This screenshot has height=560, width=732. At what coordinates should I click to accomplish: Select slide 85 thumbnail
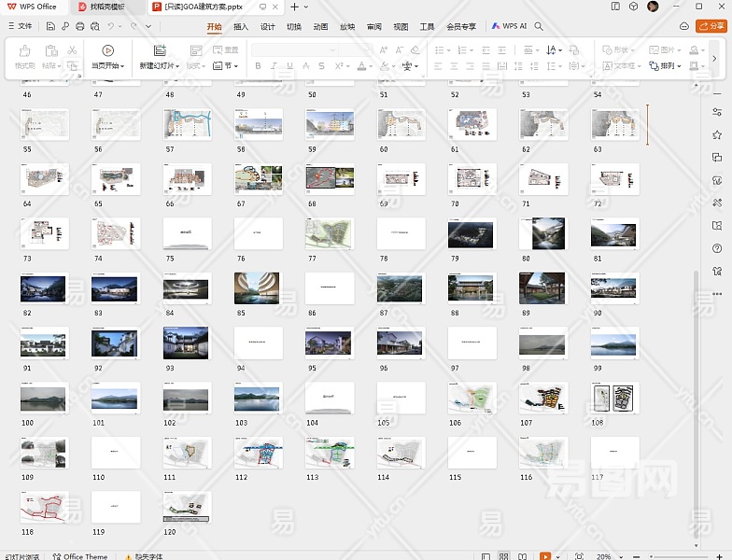click(x=258, y=289)
